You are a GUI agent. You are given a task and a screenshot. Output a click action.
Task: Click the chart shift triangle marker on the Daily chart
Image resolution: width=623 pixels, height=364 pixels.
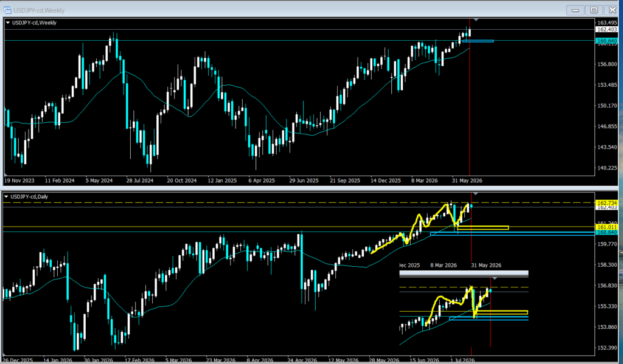coord(476,194)
